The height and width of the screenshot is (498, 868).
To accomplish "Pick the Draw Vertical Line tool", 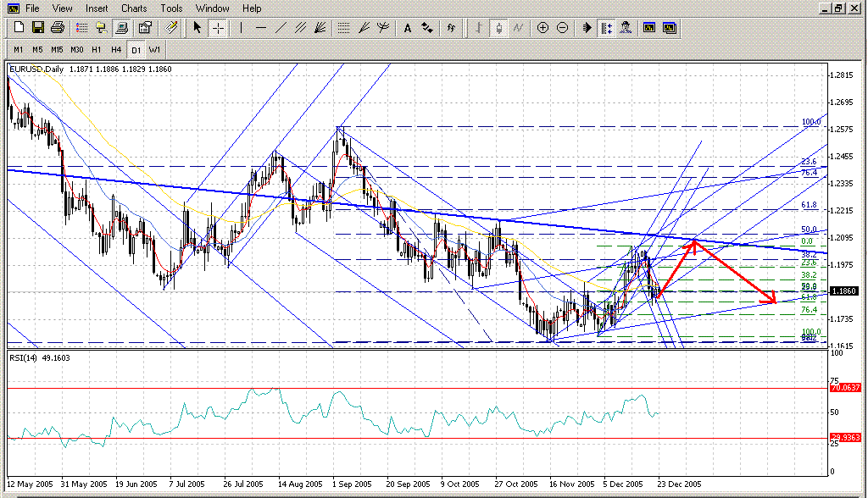I will pos(242,28).
